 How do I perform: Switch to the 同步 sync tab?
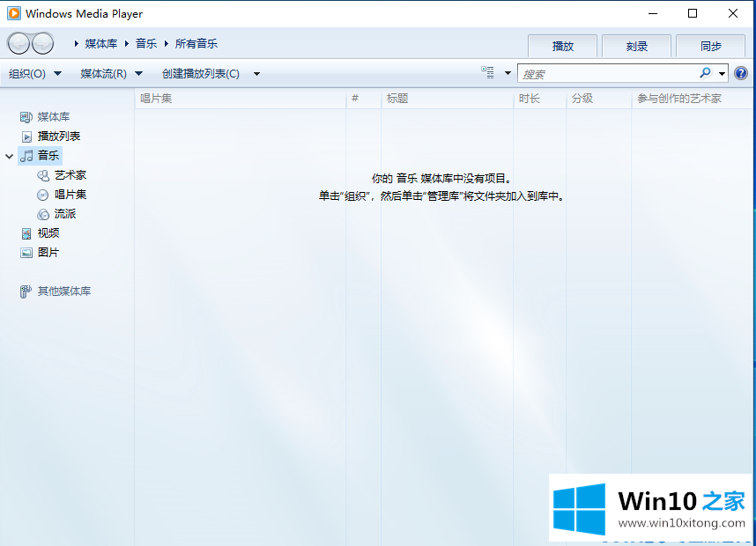click(711, 47)
